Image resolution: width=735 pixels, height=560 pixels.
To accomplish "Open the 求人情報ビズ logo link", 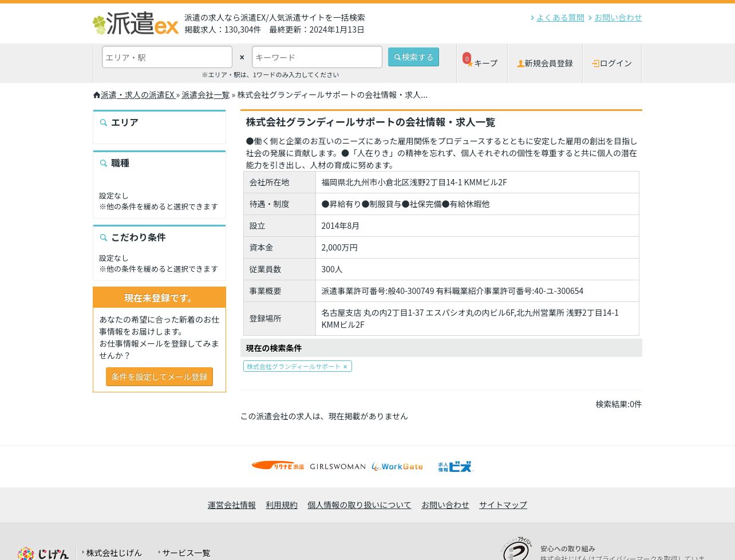I will click(456, 467).
